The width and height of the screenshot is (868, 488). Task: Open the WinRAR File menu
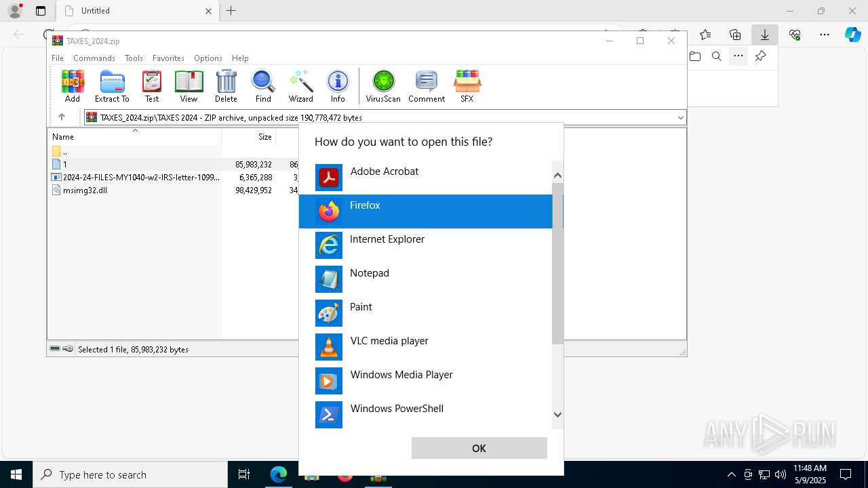[x=58, y=58]
